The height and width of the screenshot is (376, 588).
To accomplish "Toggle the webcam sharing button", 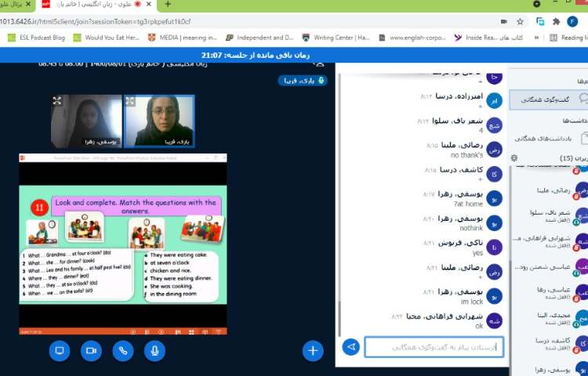I will coord(91,350).
